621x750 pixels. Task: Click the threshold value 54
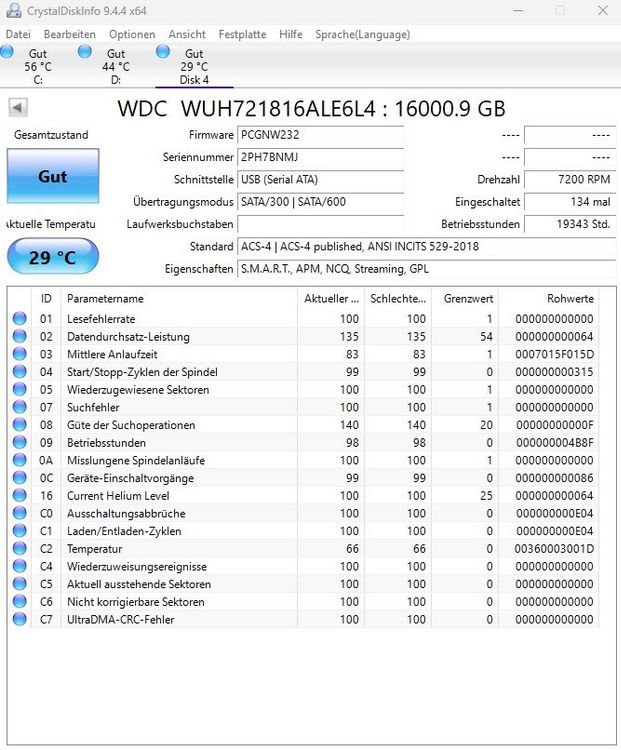coord(487,337)
